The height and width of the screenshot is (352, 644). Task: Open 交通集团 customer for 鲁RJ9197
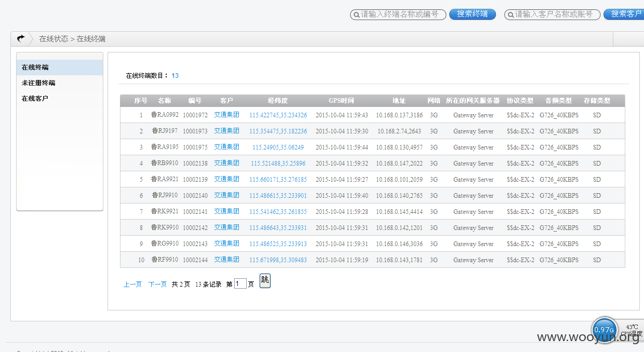coord(226,131)
